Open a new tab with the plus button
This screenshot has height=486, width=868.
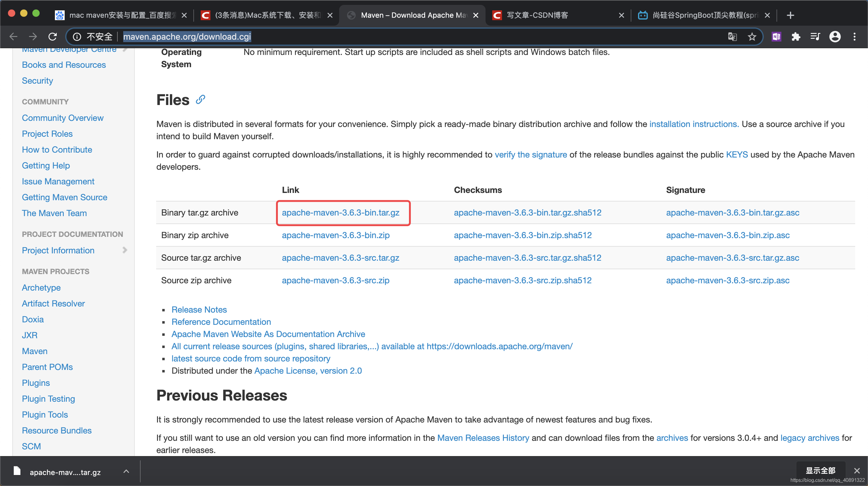point(790,15)
